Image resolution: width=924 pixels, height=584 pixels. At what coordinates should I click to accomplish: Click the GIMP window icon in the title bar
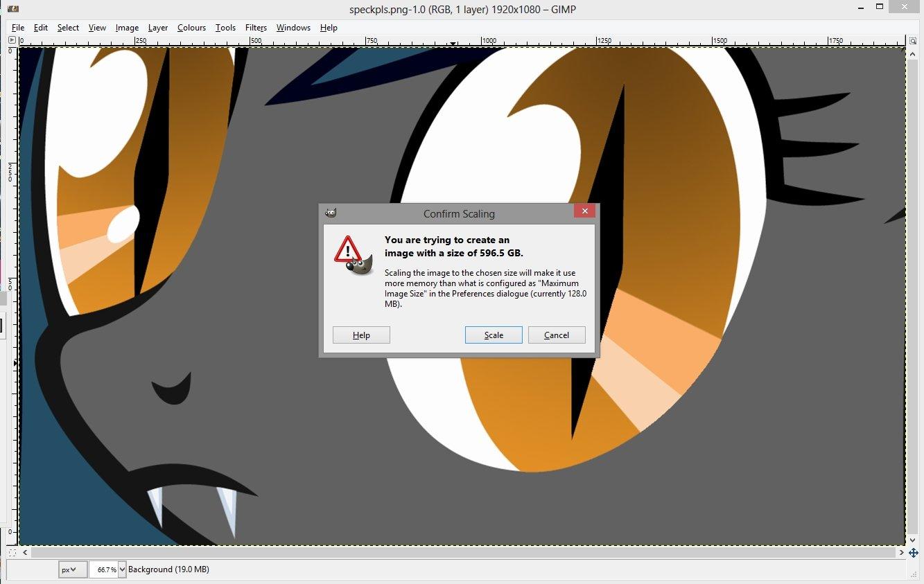12,8
